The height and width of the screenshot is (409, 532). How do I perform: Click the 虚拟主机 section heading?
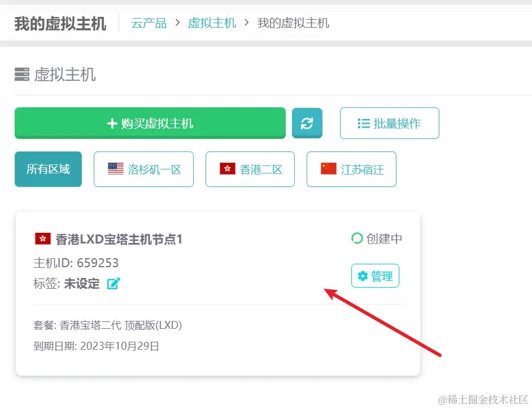(65, 75)
